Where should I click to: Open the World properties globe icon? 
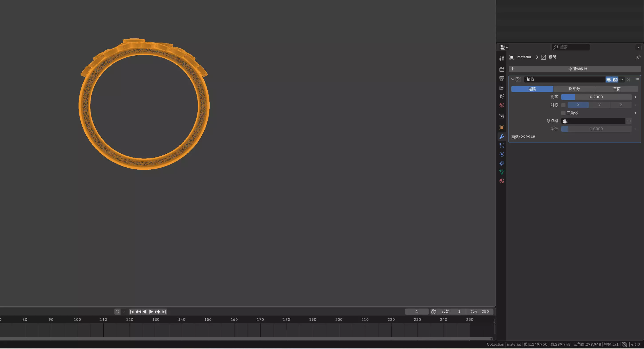[502, 105]
